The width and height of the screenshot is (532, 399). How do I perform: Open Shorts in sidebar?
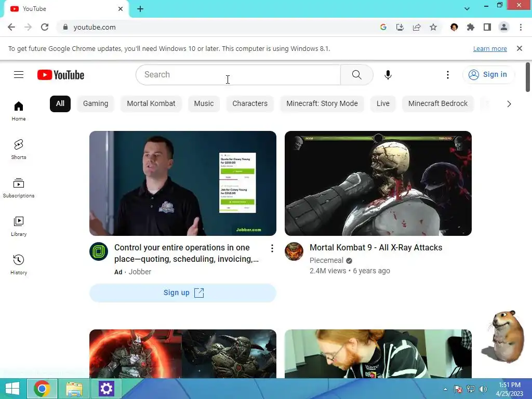[x=19, y=150]
